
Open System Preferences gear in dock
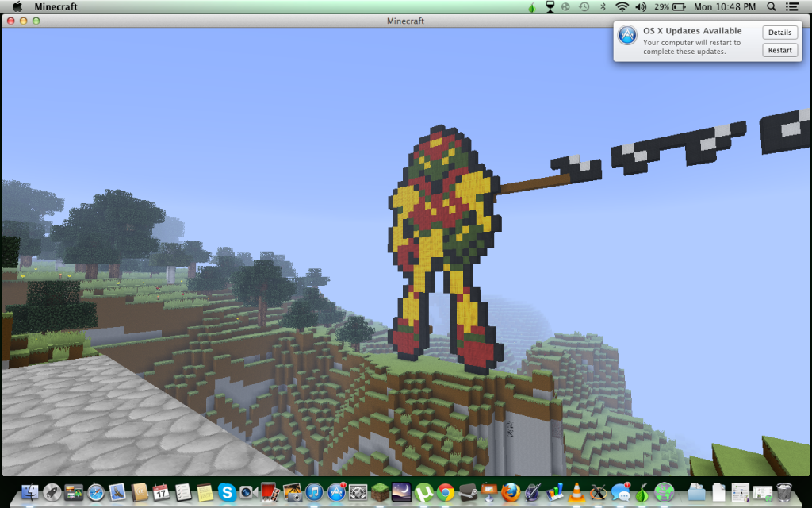click(358, 491)
